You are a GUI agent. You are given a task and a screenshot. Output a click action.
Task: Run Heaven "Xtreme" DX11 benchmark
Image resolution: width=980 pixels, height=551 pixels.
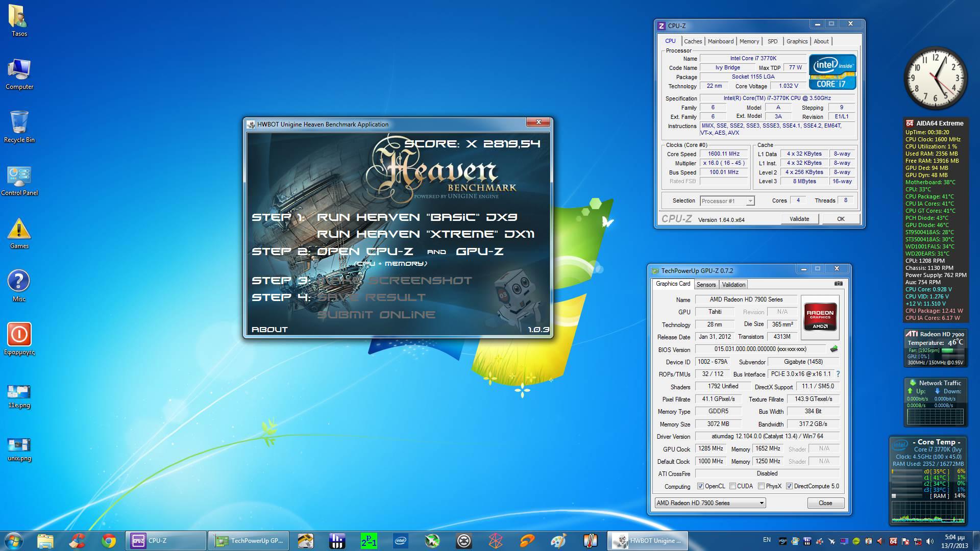pyautogui.click(x=426, y=234)
